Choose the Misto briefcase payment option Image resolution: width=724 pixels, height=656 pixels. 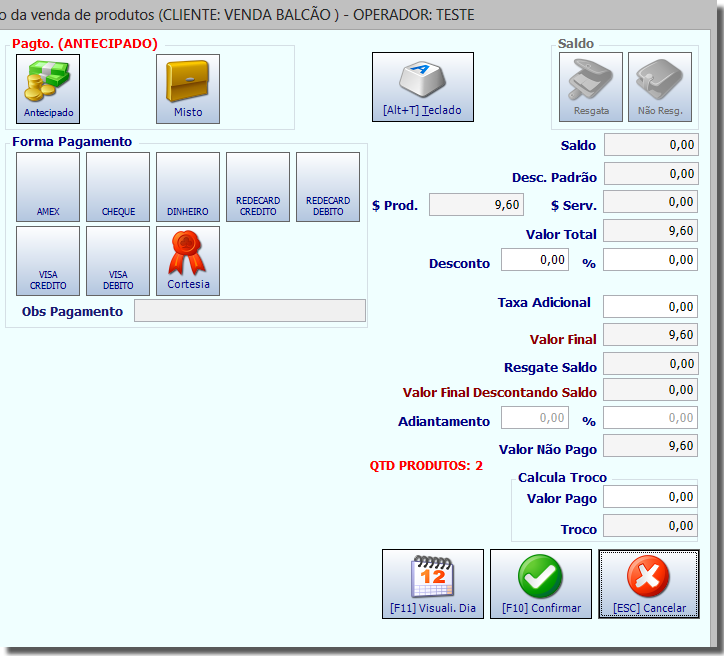(x=188, y=89)
